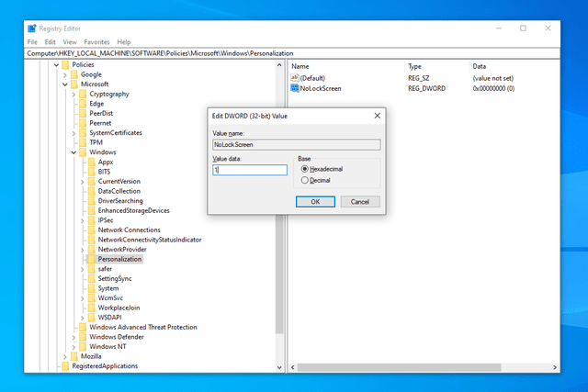Click the Microsoft folder icon
The width and height of the screenshot is (588, 392).
coord(74,84)
